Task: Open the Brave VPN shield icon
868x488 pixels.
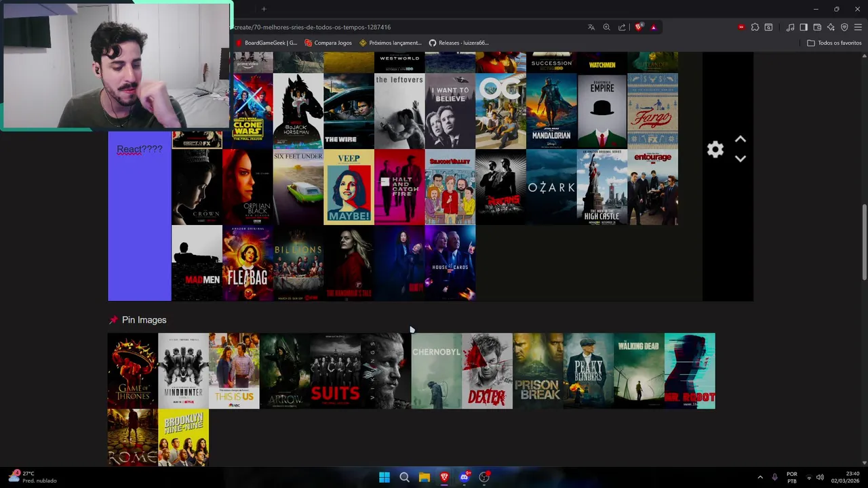Action: [844, 27]
